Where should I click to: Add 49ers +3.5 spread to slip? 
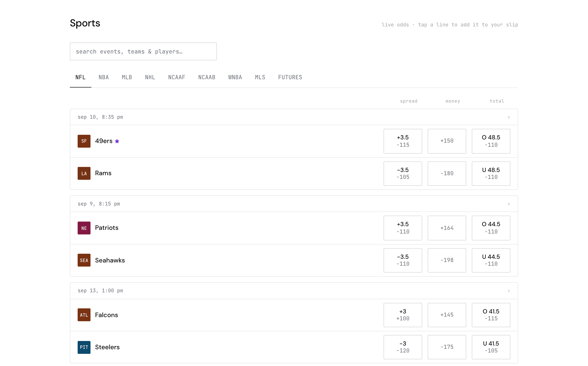point(403,141)
